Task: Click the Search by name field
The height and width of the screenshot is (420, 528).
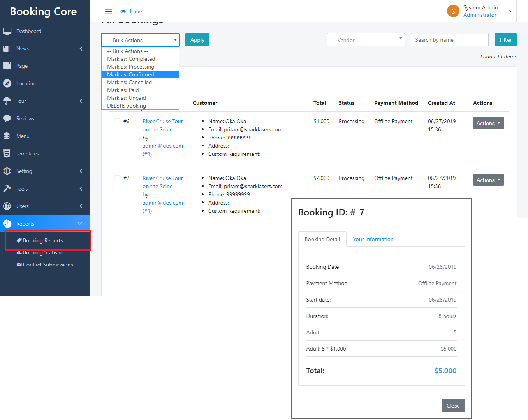Action: pos(449,40)
